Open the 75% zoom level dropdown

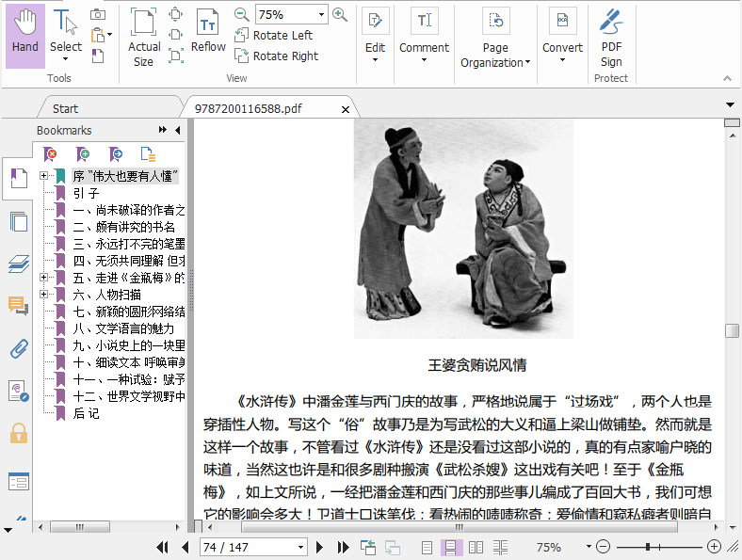[x=321, y=15]
